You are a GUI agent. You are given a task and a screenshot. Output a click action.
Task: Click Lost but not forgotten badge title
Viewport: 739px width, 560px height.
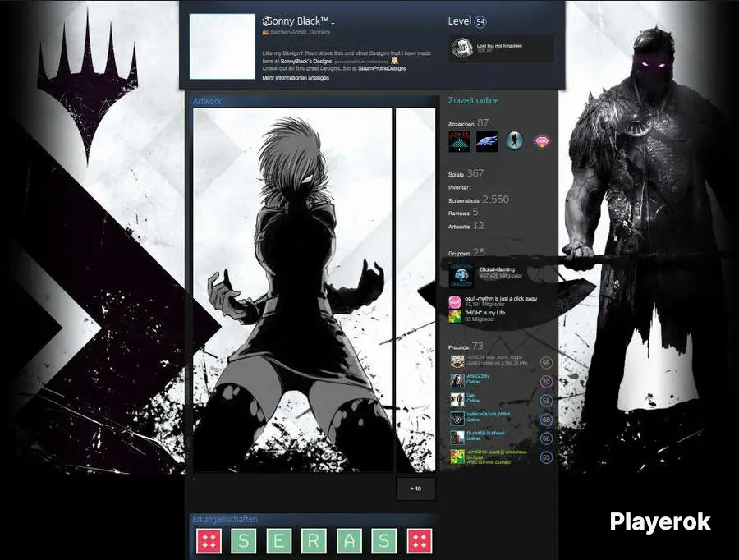pyautogui.click(x=499, y=46)
